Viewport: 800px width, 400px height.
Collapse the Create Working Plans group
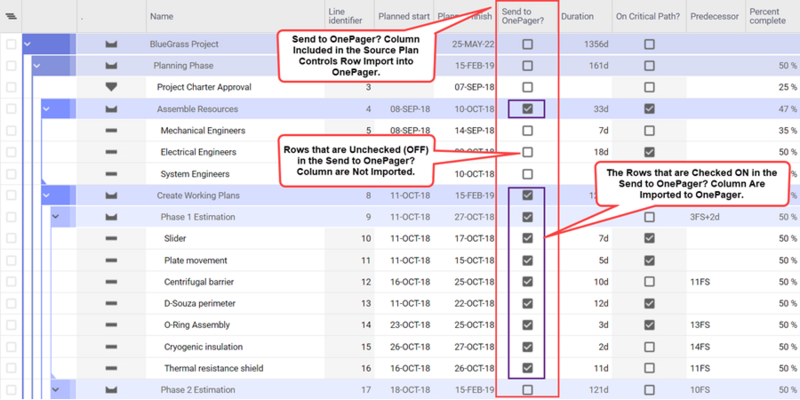[46, 195]
